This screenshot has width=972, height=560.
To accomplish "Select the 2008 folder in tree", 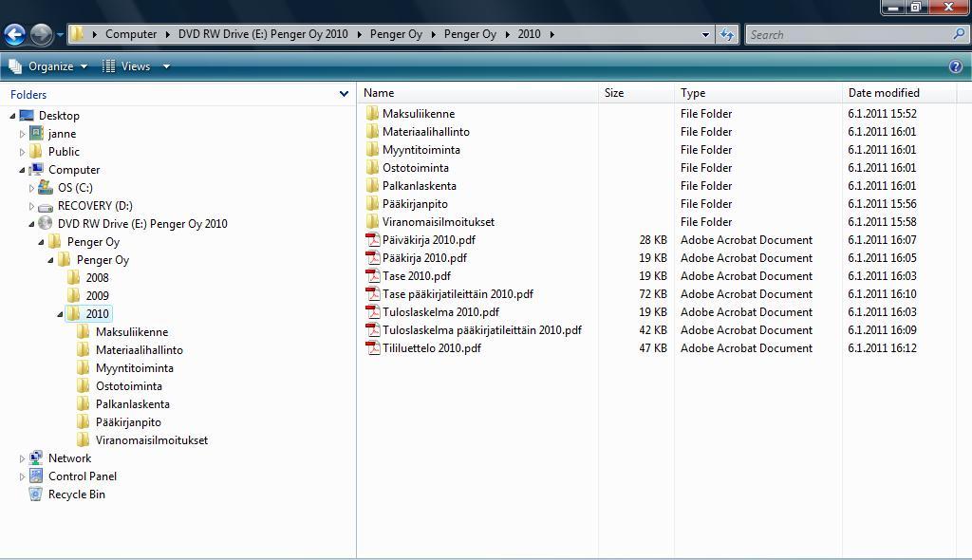I will [88, 277].
